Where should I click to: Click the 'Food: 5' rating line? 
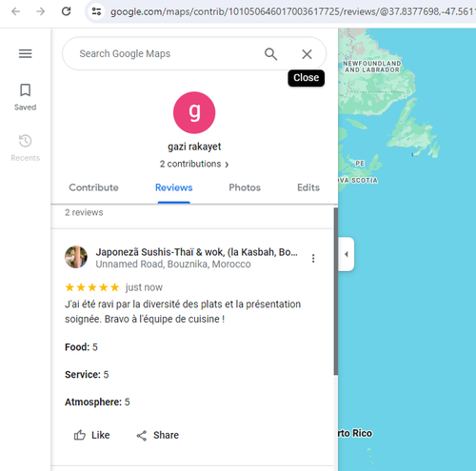81,347
